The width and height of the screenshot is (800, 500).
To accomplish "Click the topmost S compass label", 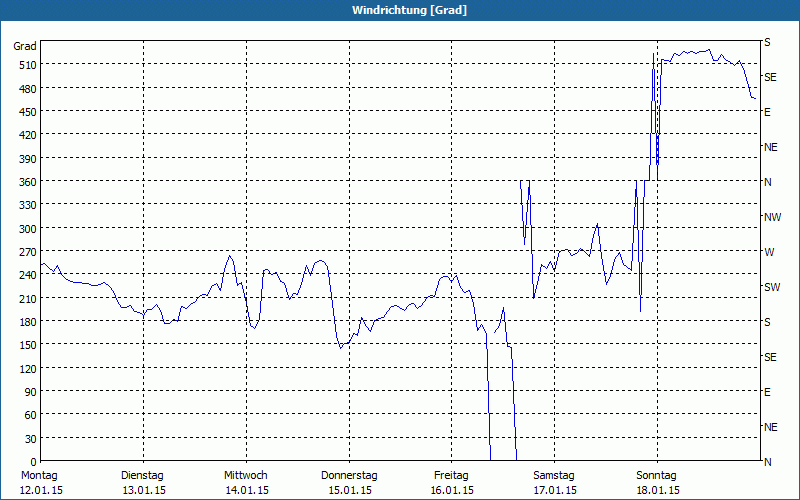I will point(767,42).
